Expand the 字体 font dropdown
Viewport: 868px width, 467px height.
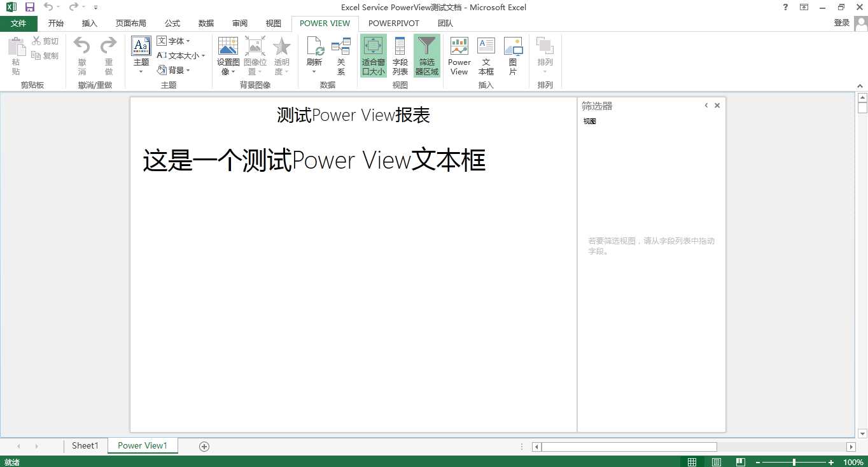pos(174,41)
